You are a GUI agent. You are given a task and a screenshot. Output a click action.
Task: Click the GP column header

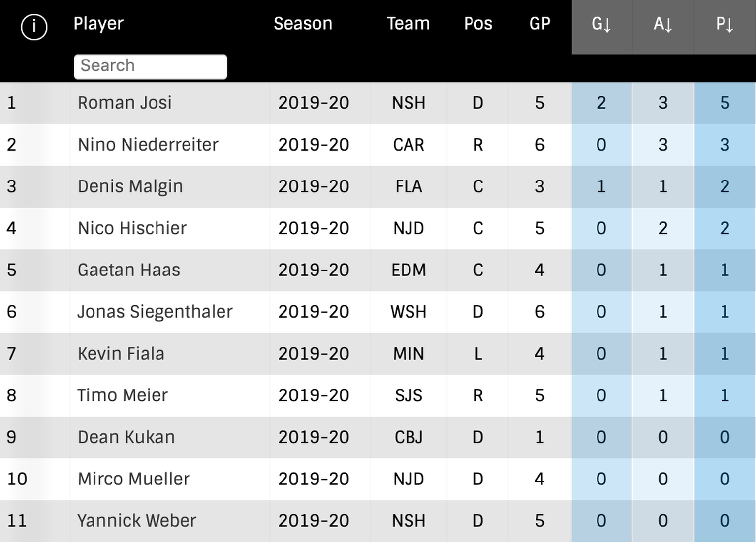pyautogui.click(x=539, y=23)
